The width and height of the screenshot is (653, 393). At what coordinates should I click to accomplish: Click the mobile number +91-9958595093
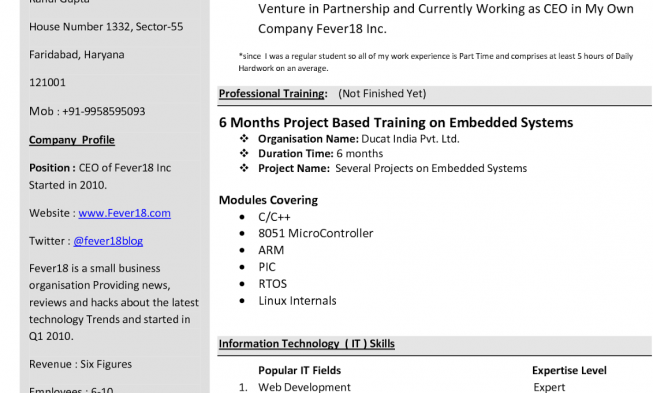[104, 112]
